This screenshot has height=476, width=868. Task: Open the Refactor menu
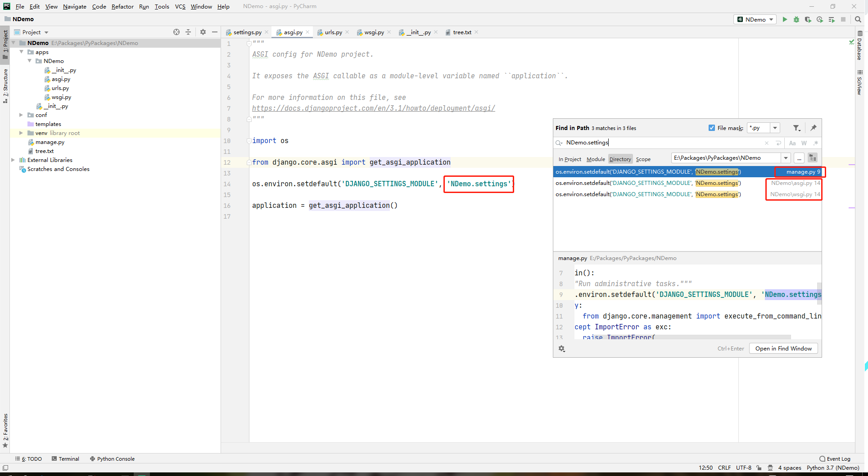pyautogui.click(x=122, y=6)
